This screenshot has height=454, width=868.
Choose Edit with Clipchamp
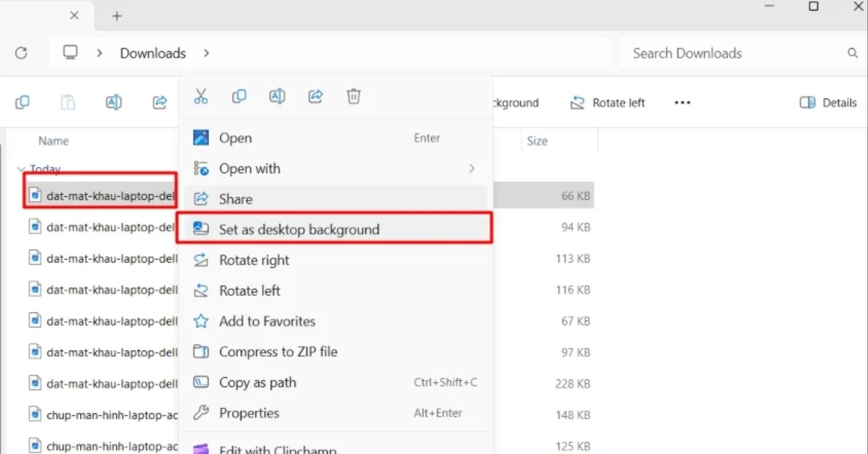coord(335,448)
